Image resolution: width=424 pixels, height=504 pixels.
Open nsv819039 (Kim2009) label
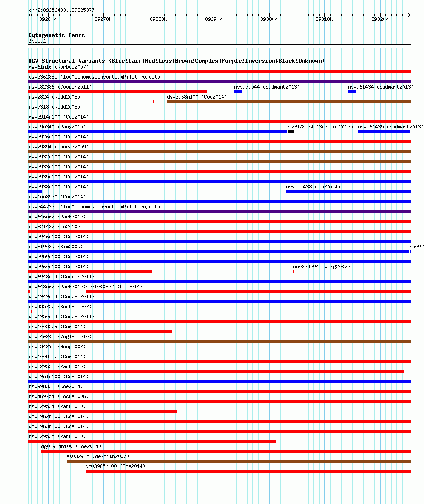tap(56, 246)
